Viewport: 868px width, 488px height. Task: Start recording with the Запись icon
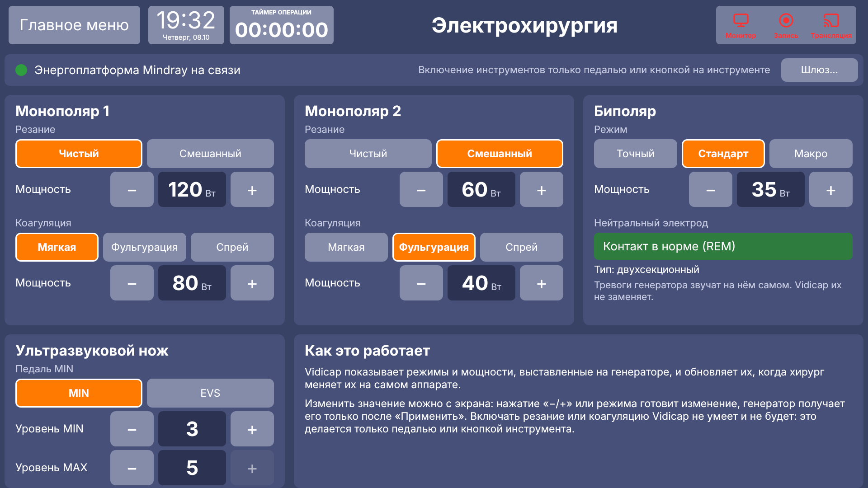coord(786,25)
